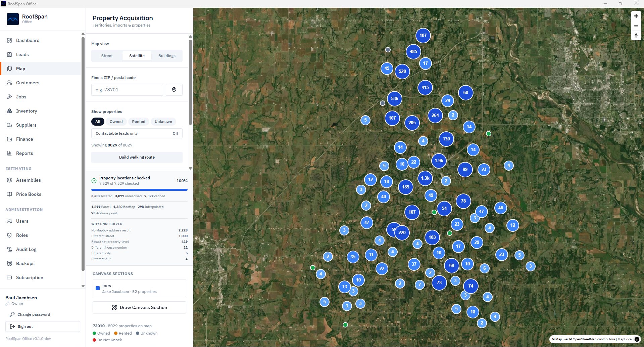Switch map view to Satellite

coord(137,56)
